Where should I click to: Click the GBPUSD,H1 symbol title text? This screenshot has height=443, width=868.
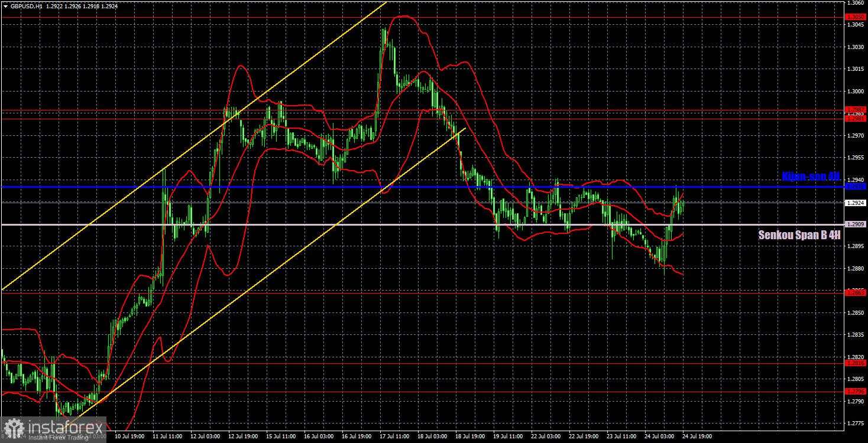tap(26, 5)
